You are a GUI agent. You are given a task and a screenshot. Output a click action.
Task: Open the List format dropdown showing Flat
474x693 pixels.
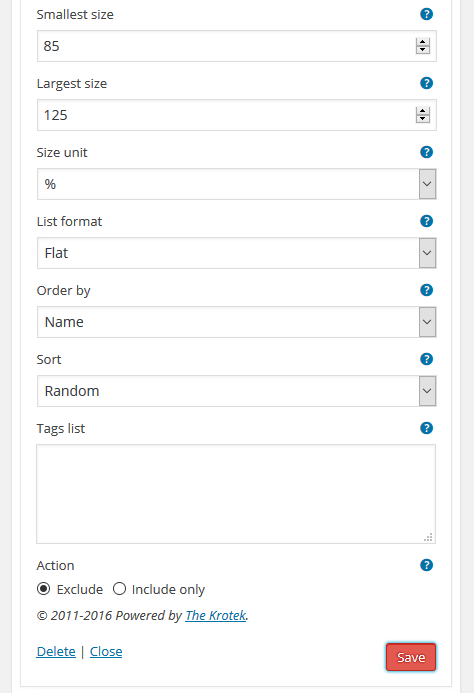(x=237, y=253)
